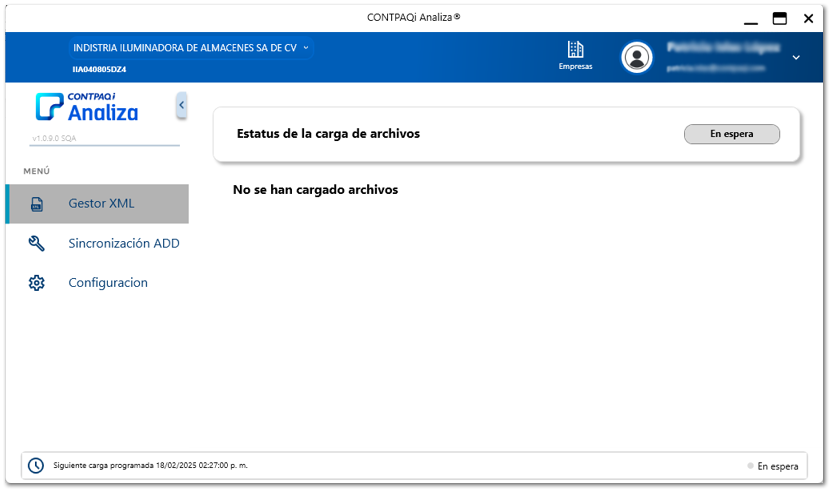Click the CONTPAQi Analiza logo
This screenshot has width=832, height=492.
(x=87, y=107)
